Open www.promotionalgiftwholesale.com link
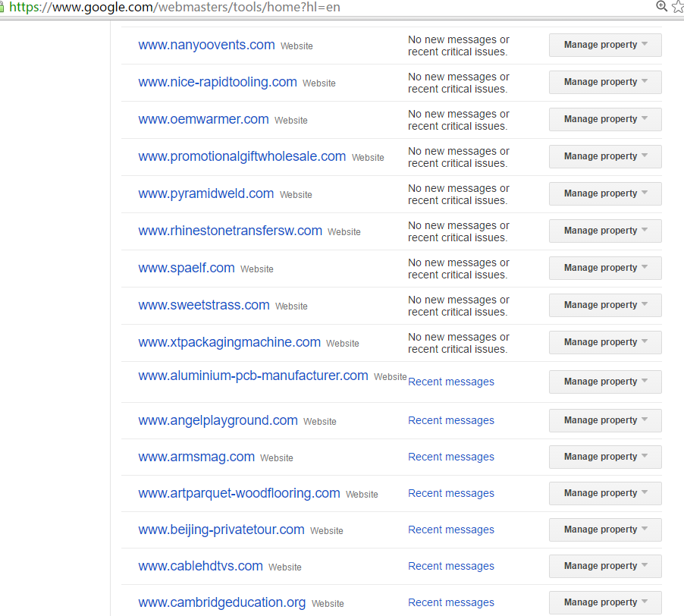684x616 pixels. (242, 156)
